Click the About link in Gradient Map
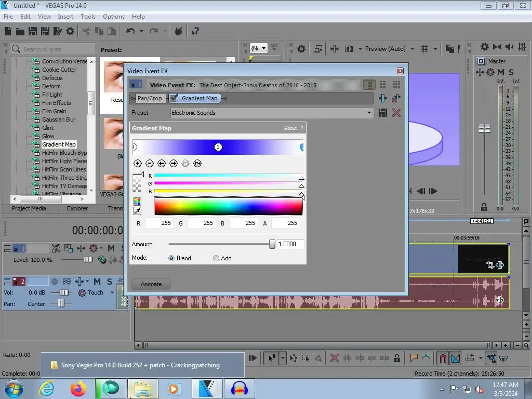The height and width of the screenshot is (399, 532). [290, 128]
